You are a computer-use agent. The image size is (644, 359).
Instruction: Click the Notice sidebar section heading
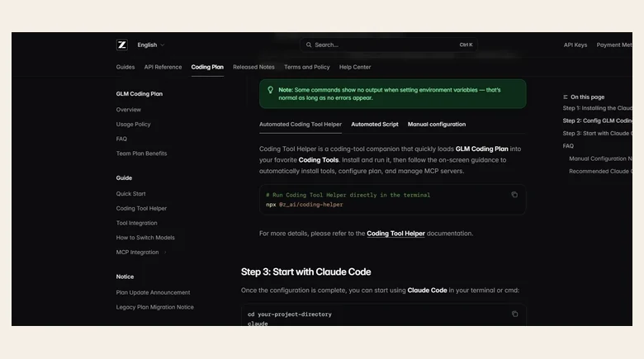125,276
